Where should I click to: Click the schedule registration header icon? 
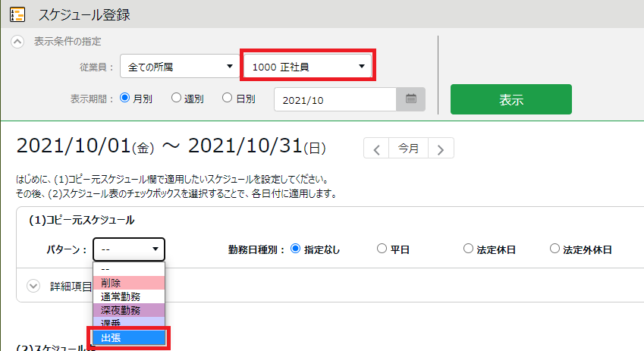coord(16,14)
